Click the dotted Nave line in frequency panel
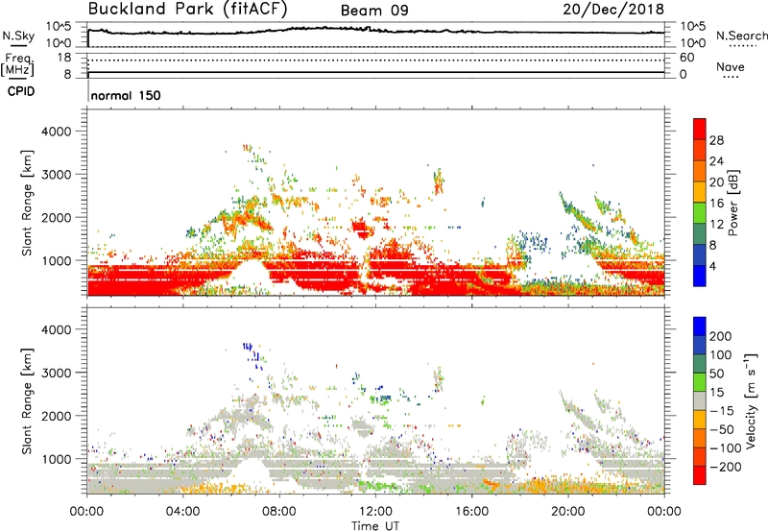Image resolution: width=768 pixels, height=532 pixels. tap(375, 60)
